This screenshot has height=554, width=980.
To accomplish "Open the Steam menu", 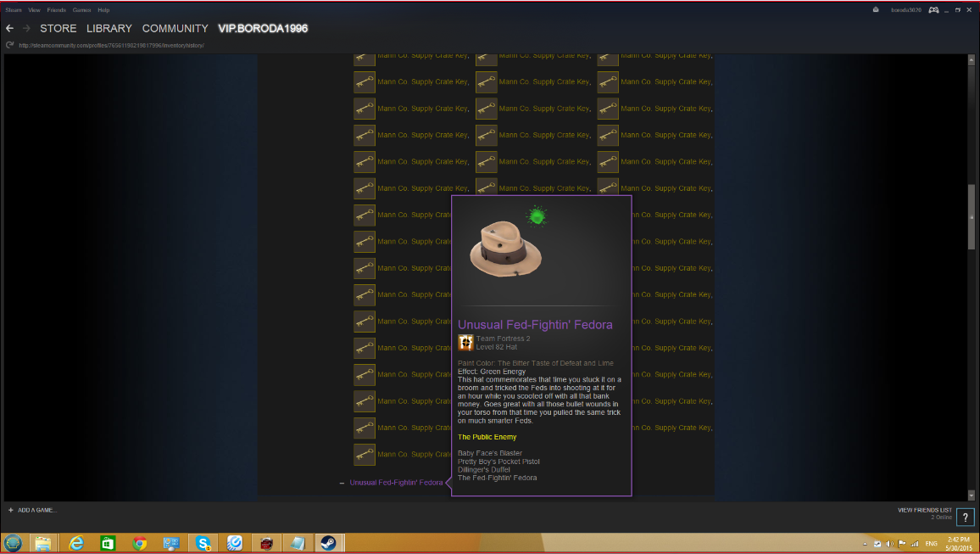I will coord(14,10).
